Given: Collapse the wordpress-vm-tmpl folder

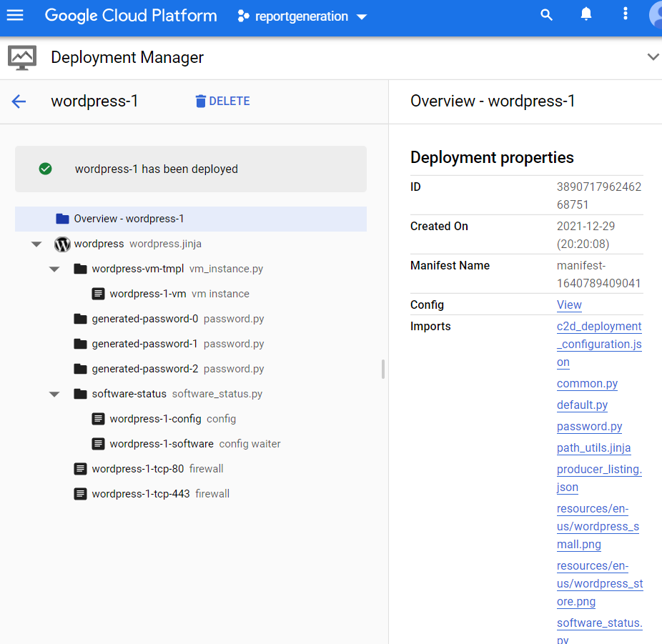Looking at the screenshot, I should (x=54, y=269).
